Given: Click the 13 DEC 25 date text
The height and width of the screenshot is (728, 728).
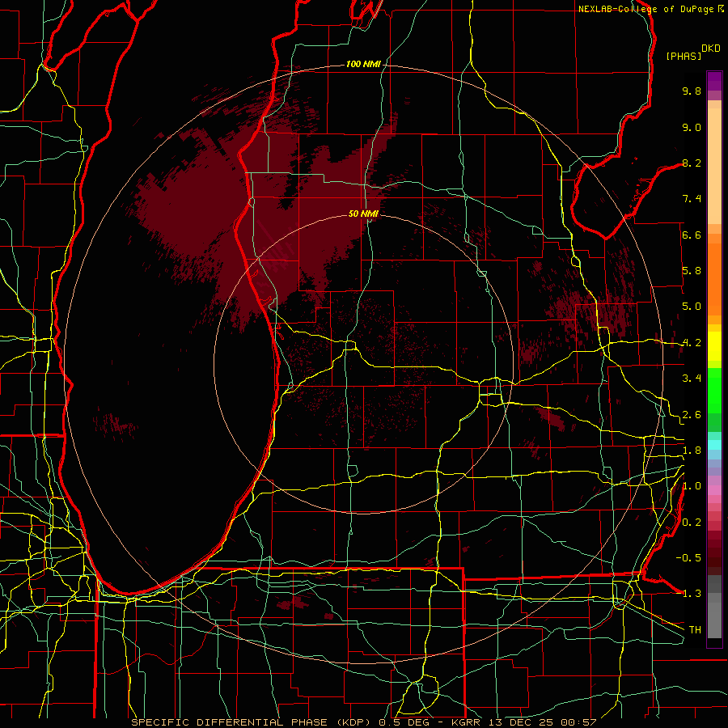Looking at the screenshot, I should tap(522, 722).
